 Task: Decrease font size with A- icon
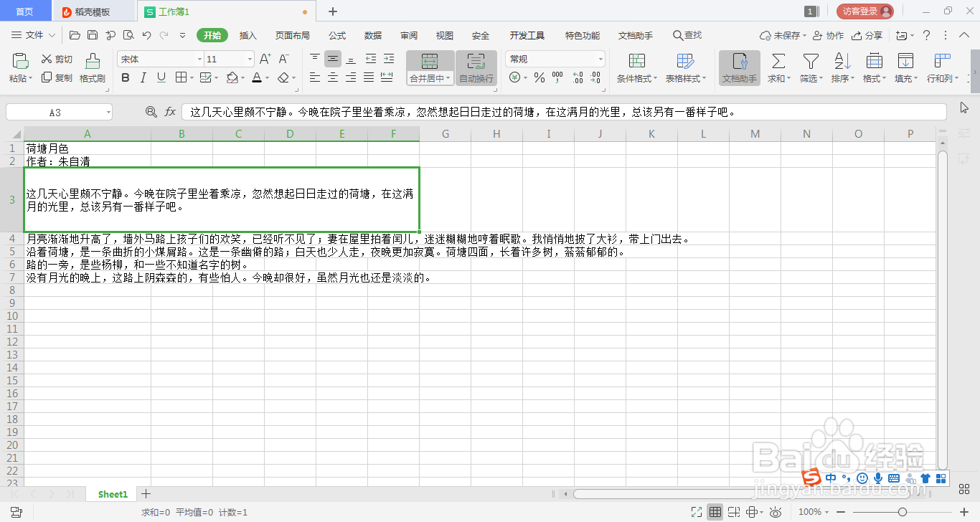pyautogui.click(x=283, y=59)
